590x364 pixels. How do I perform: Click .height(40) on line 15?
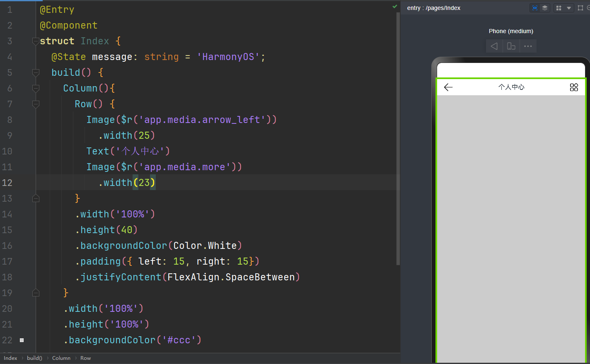(106, 230)
